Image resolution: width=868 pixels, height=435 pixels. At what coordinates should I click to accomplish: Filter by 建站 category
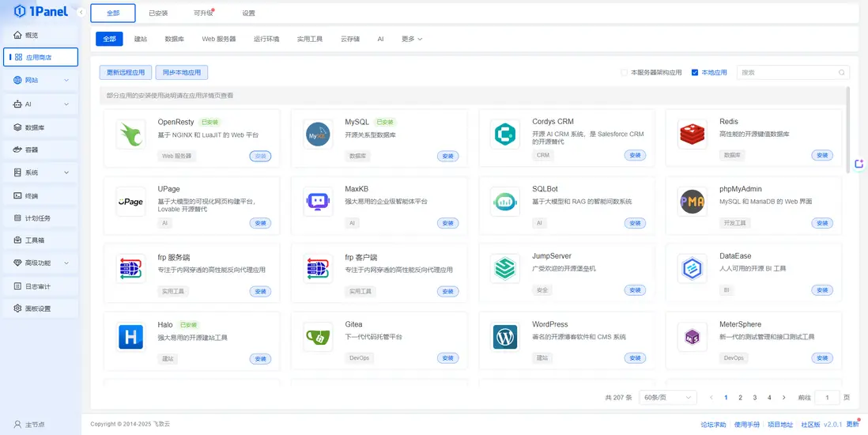pos(141,39)
